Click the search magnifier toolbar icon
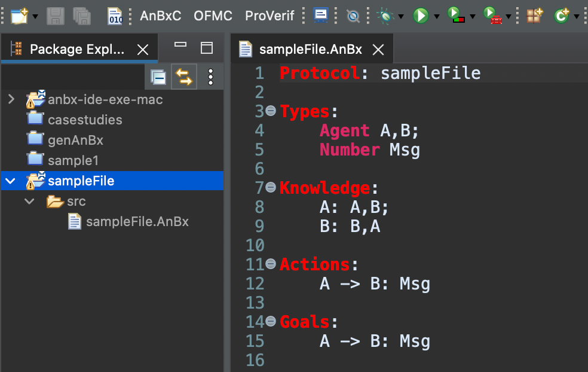The image size is (588, 372). click(353, 16)
